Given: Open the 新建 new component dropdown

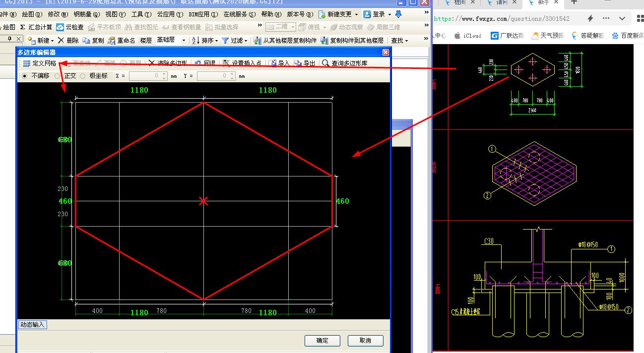Looking at the screenshot, I should (41, 40).
